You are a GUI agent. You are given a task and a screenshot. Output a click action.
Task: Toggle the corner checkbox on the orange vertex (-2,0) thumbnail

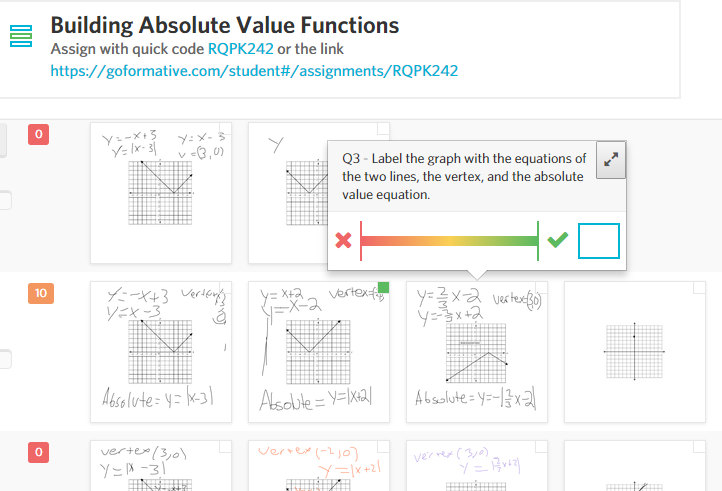[384, 446]
